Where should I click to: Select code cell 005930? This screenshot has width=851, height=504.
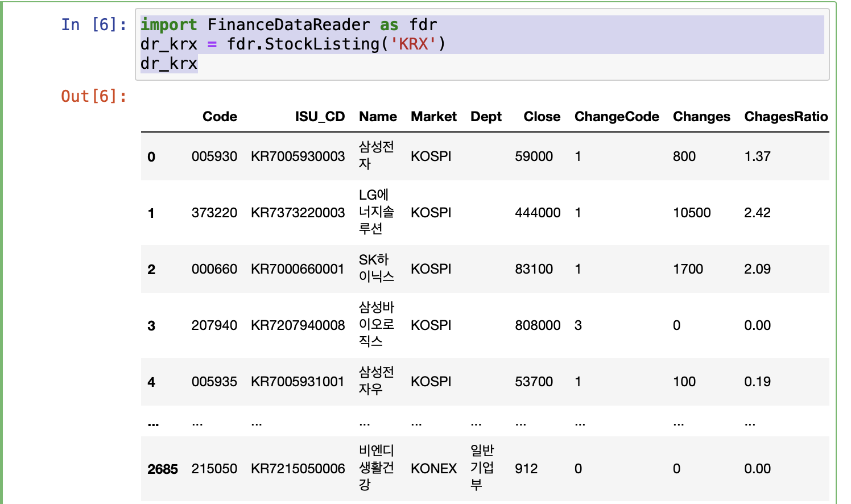(214, 156)
